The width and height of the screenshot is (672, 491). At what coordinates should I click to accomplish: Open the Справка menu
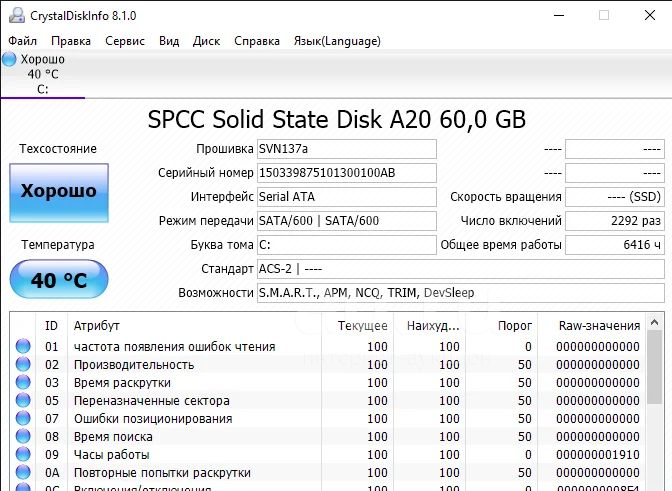[x=257, y=41]
